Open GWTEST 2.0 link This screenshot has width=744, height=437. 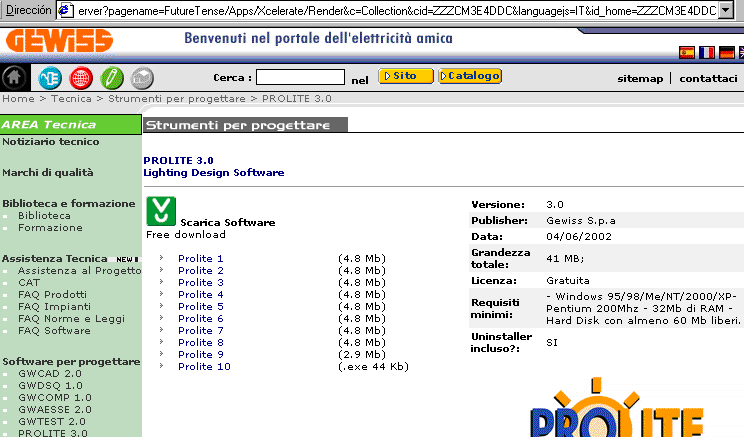pos(52,422)
